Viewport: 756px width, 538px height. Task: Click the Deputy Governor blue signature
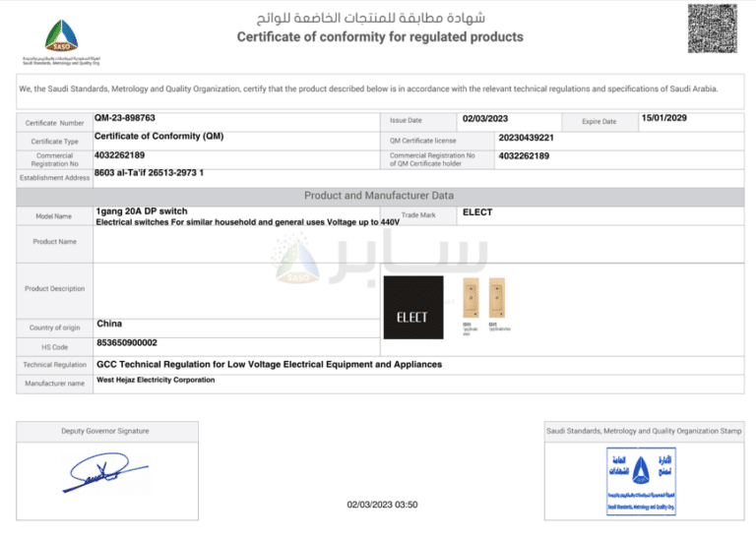click(x=103, y=473)
